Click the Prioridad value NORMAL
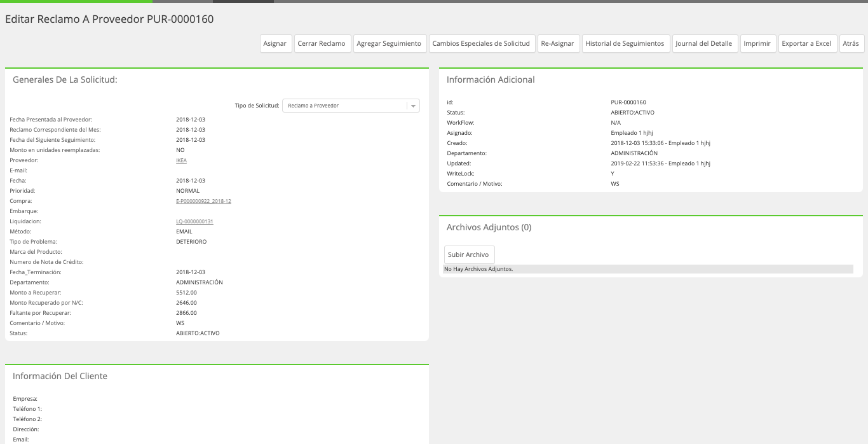The width and height of the screenshot is (868, 444). (x=187, y=191)
